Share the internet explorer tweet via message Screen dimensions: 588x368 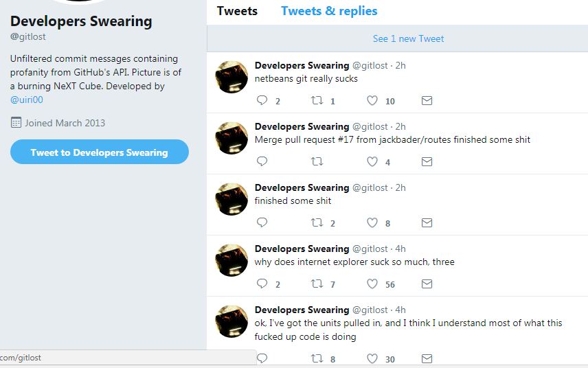tap(427, 284)
